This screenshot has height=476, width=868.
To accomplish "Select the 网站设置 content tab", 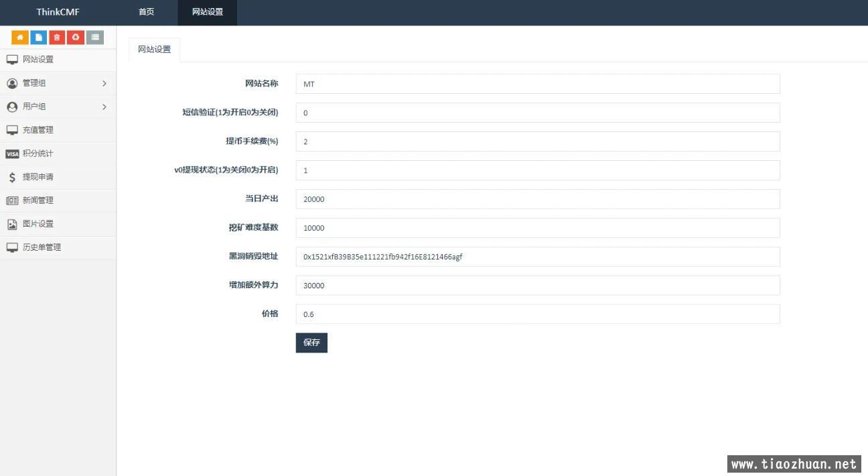I will [154, 50].
